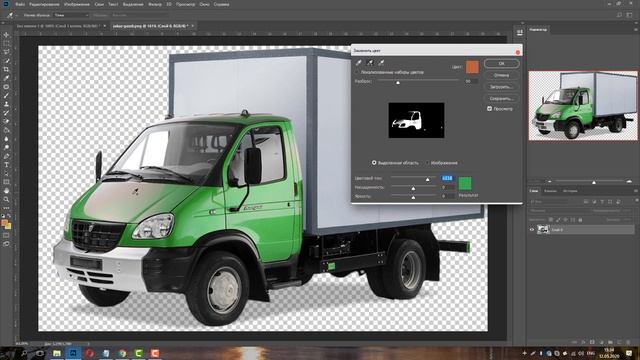
Task: Click Save (Сохранить...) button
Action: click(502, 98)
